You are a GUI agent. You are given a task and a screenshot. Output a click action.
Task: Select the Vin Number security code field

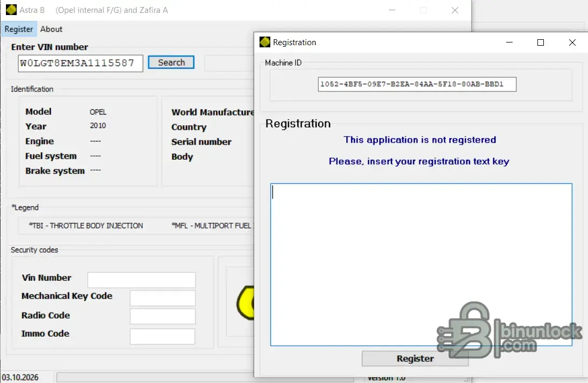[142, 280]
